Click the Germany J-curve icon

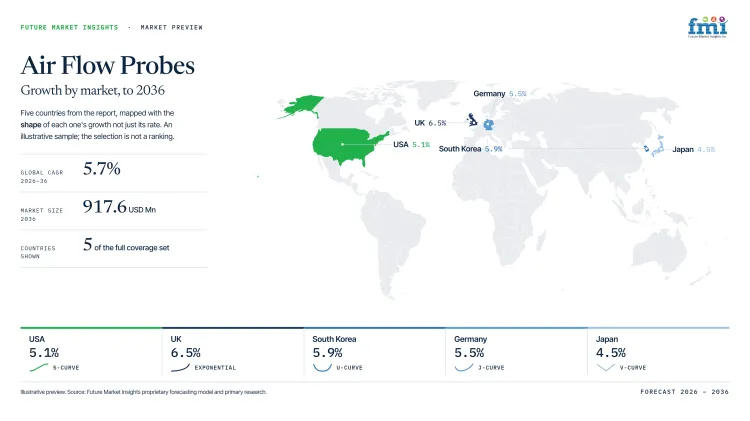463,367
